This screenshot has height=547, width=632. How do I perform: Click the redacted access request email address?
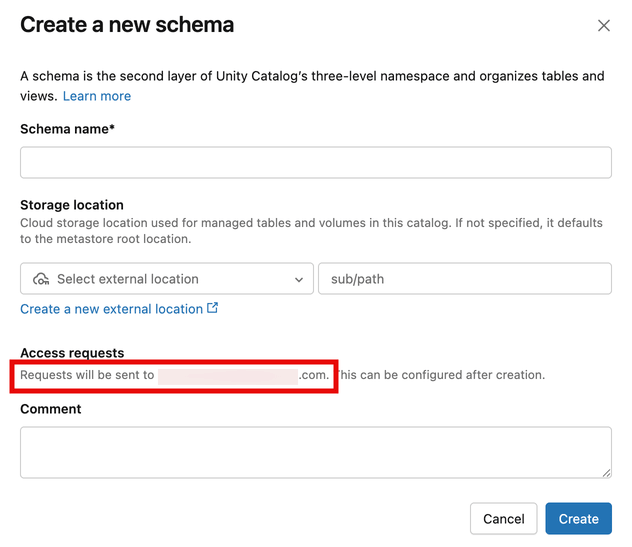pyautogui.click(x=228, y=375)
